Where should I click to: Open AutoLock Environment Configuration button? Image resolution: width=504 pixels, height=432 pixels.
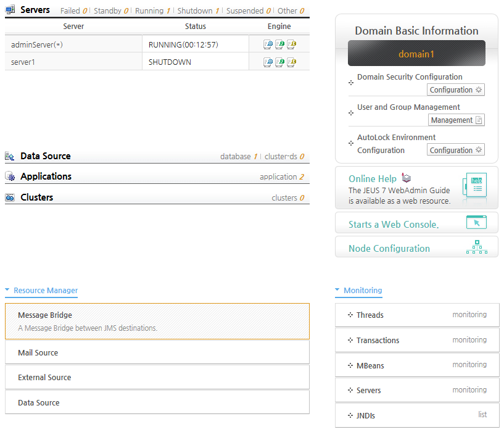coord(456,150)
